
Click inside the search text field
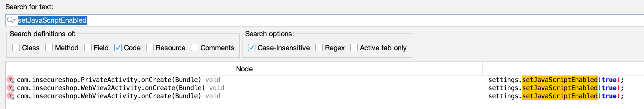323,20
